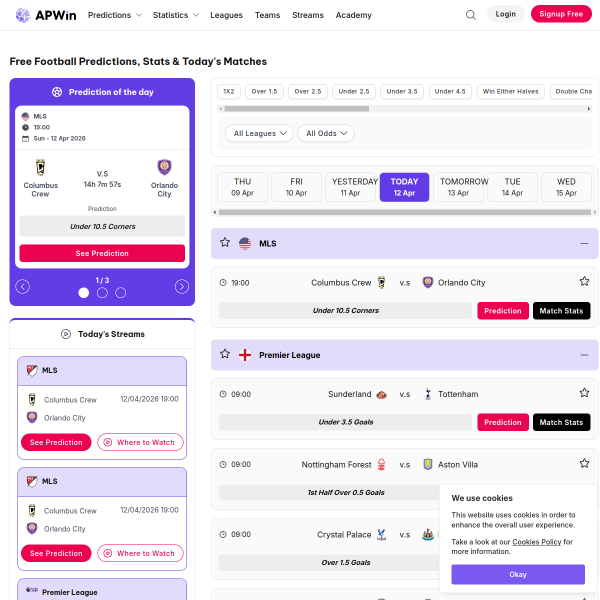
Task: Open Match Stats for Columbus Crew match
Action: click(561, 311)
